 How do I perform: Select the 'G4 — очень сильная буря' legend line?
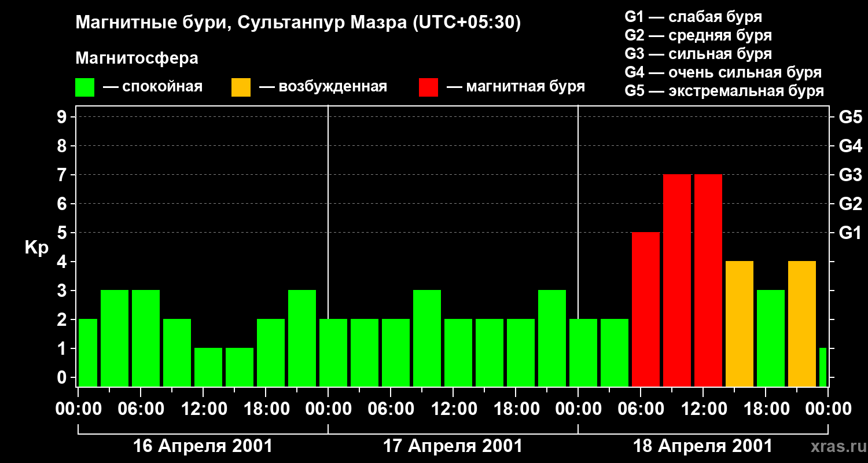723,72
